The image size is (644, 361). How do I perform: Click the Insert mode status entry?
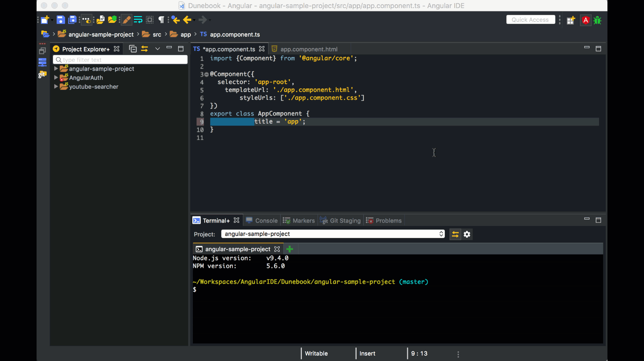tap(367, 354)
